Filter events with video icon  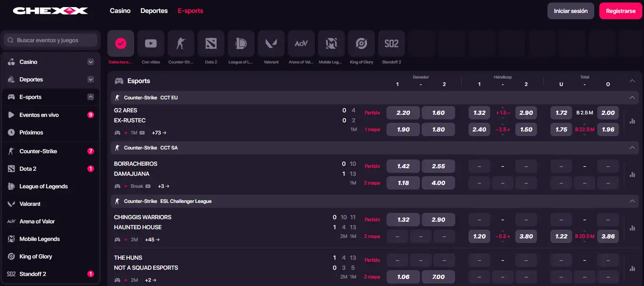[x=151, y=43]
